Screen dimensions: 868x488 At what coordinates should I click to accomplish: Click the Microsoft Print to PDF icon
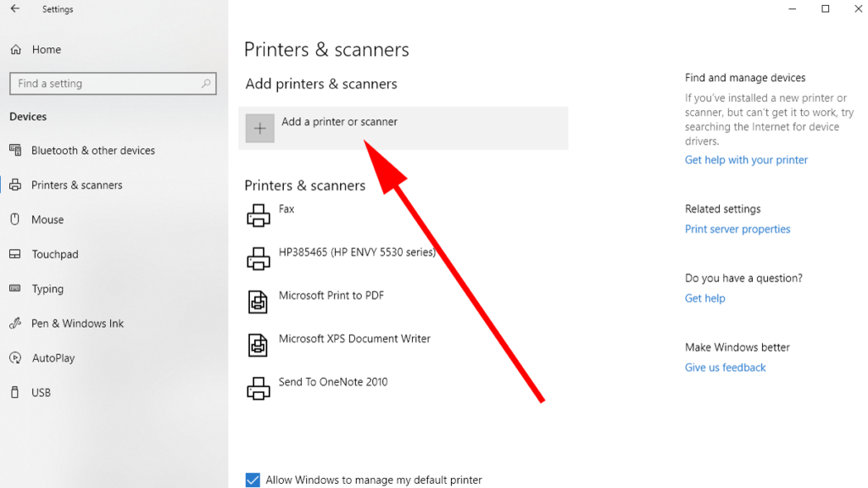(258, 302)
